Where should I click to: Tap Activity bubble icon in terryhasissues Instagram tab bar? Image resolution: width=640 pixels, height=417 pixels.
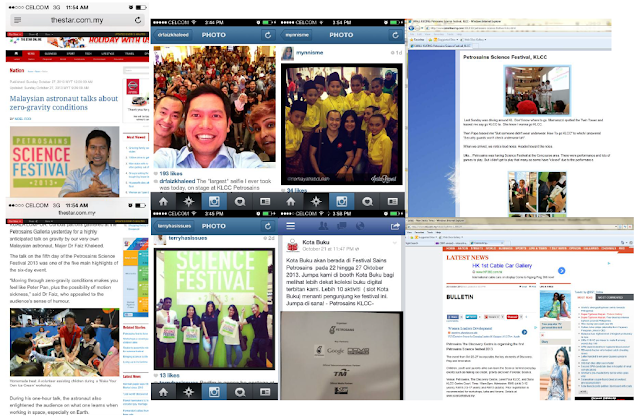pos(240,392)
